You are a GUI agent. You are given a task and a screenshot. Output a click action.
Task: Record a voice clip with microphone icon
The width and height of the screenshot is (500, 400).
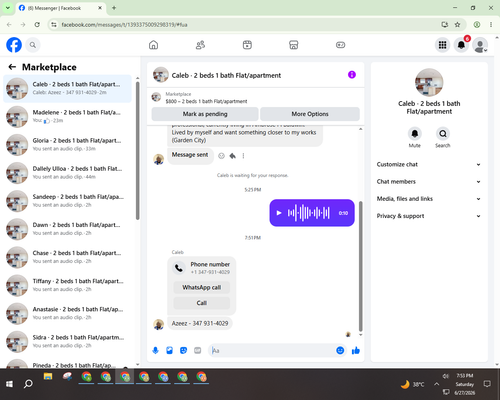click(x=155, y=350)
